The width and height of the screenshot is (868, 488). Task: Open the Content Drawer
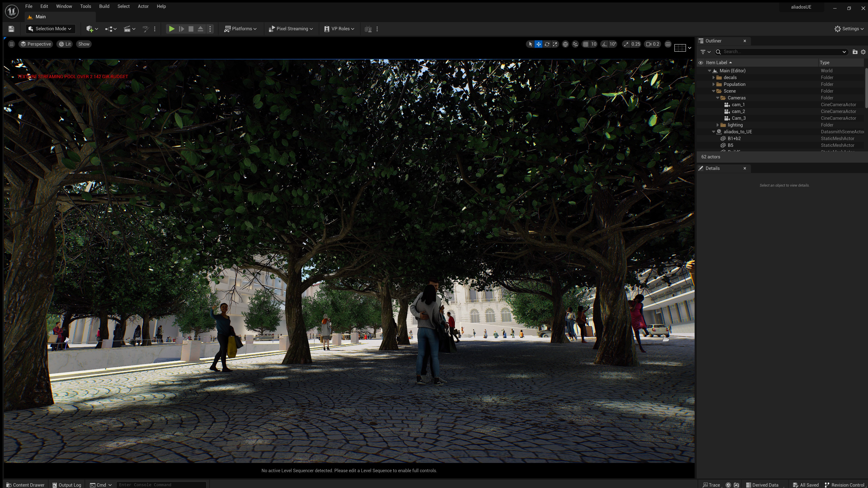(25, 485)
